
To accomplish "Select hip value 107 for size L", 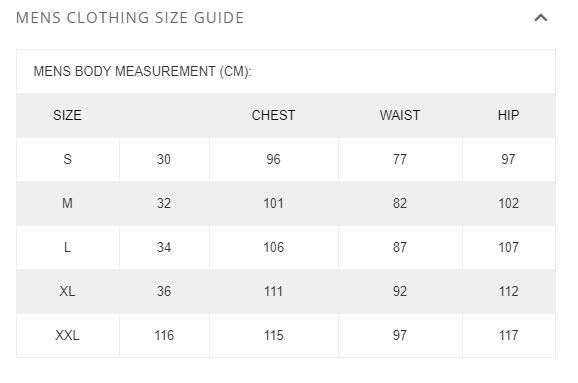I will click(x=508, y=247).
